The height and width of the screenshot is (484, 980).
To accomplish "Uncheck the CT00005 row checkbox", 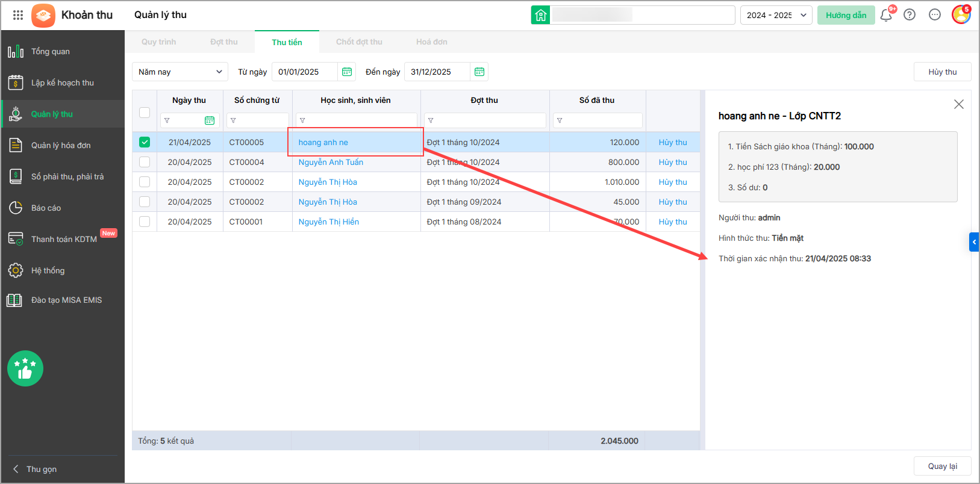I will click(145, 142).
